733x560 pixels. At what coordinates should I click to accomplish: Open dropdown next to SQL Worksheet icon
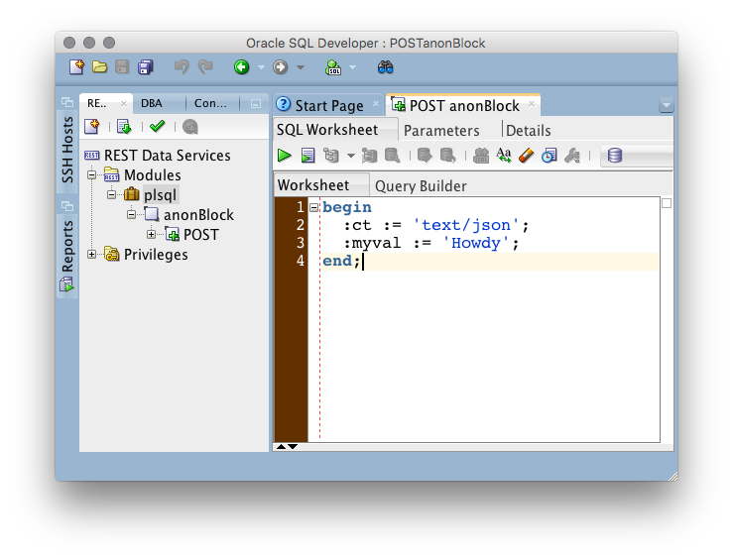(x=353, y=67)
